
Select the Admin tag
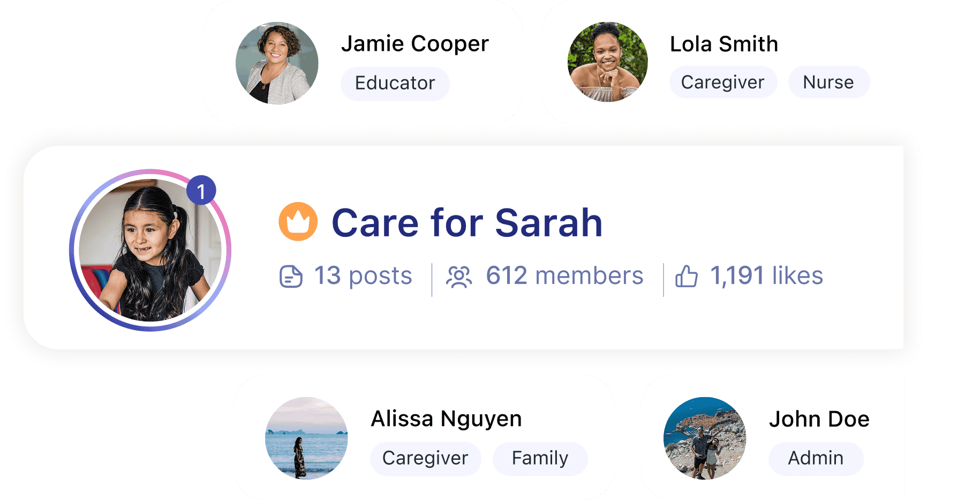click(816, 459)
